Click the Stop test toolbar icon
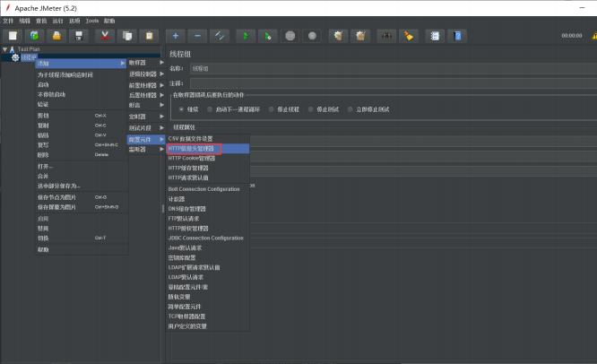The width and height of the screenshot is (597, 364). 290,36
